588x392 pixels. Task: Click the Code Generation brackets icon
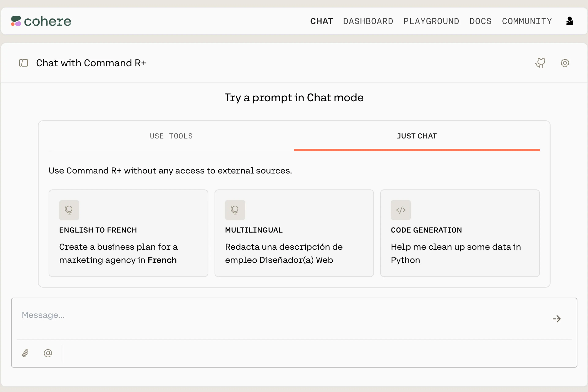[401, 210]
